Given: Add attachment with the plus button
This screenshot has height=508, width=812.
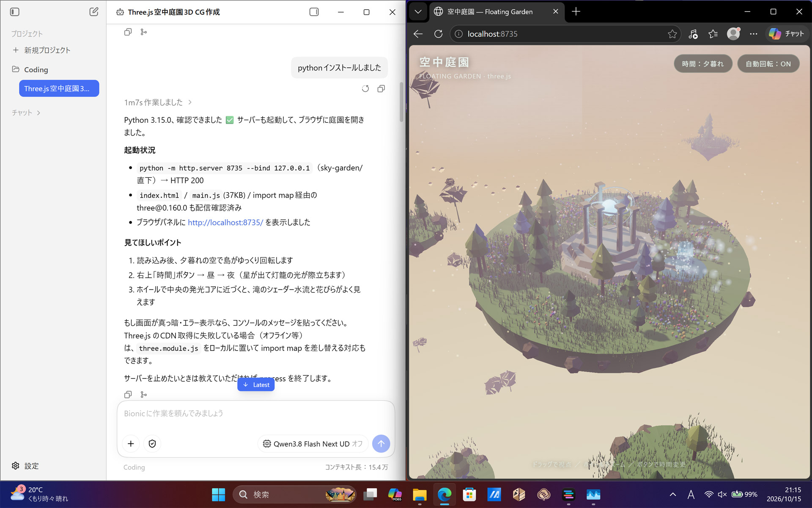Looking at the screenshot, I should 131,444.
